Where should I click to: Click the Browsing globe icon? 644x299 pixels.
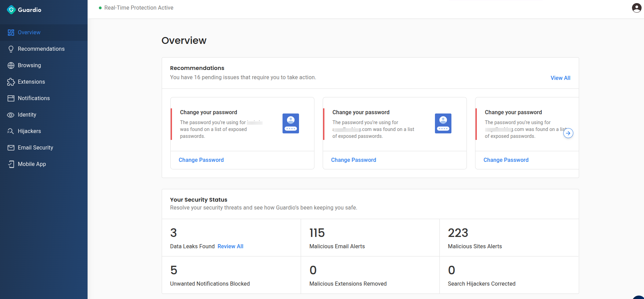pos(11,65)
